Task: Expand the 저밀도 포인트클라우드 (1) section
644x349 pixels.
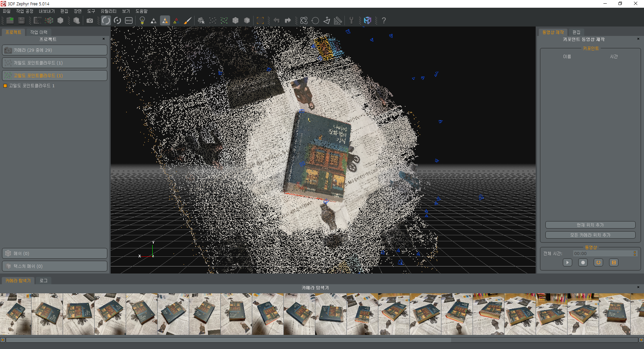Action: (55, 63)
